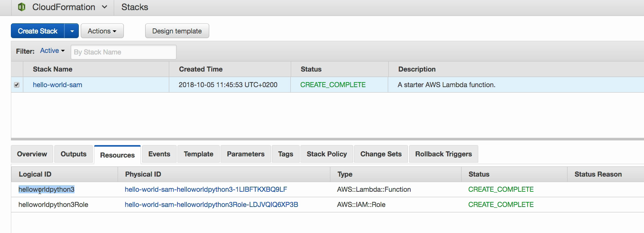Click the Status Reason column header
This screenshot has width=644, height=233.
coord(598,174)
